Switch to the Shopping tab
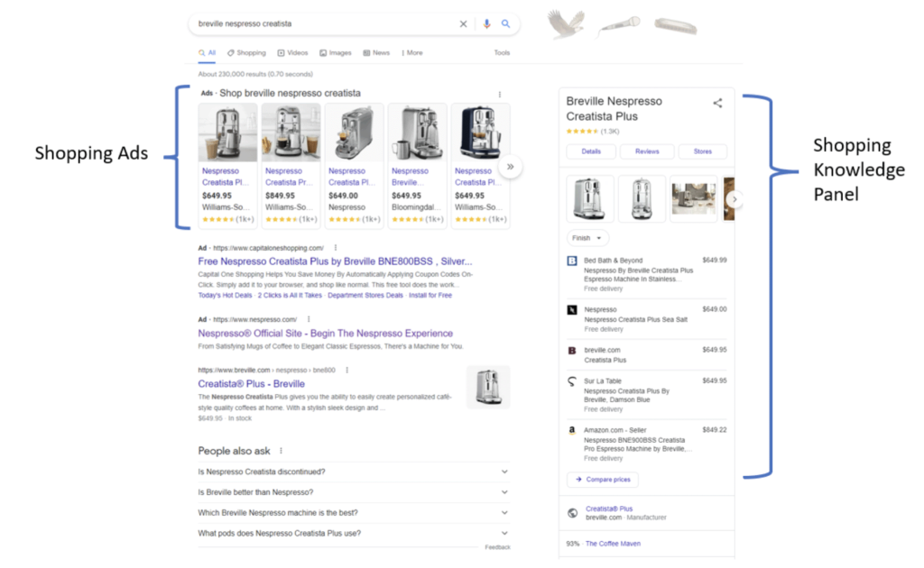Screen dimensions: 924x568 click(247, 53)
